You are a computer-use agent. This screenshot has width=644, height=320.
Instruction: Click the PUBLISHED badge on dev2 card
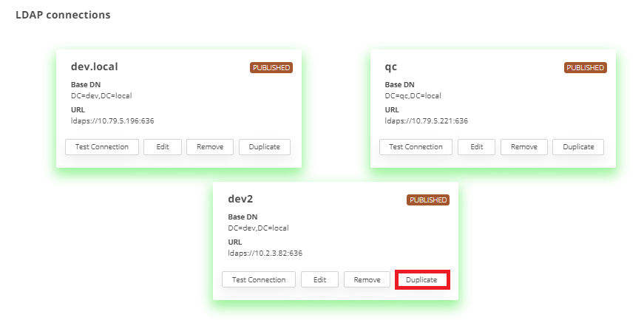click(x=428, y=200)
